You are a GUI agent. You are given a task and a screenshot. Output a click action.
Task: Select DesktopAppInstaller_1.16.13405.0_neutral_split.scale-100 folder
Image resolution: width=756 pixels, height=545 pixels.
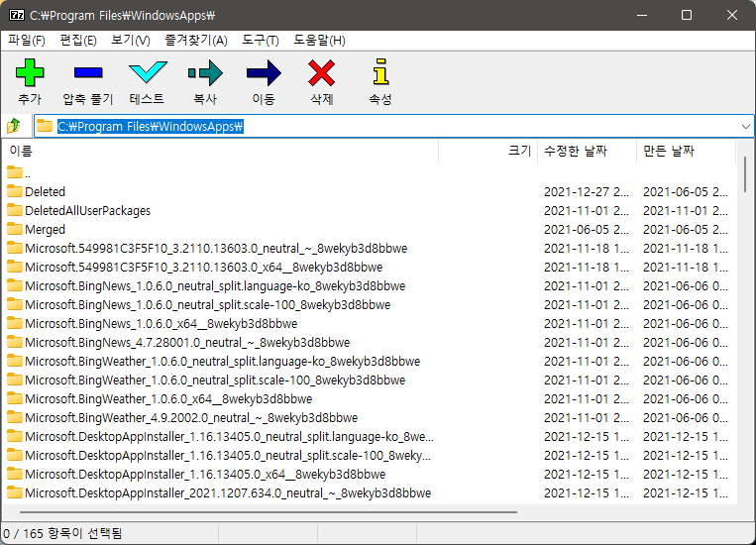pyautogui.click(x=228, y=455)
